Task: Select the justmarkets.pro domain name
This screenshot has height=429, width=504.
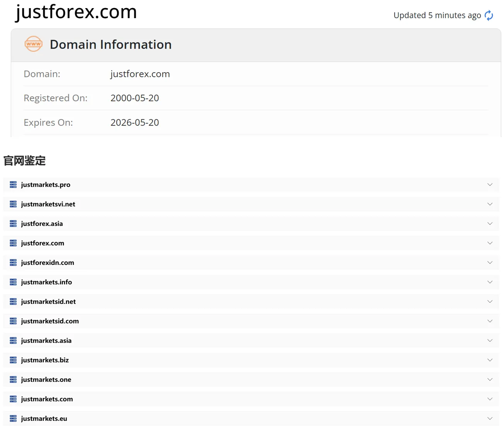Action: pos(46,185)
